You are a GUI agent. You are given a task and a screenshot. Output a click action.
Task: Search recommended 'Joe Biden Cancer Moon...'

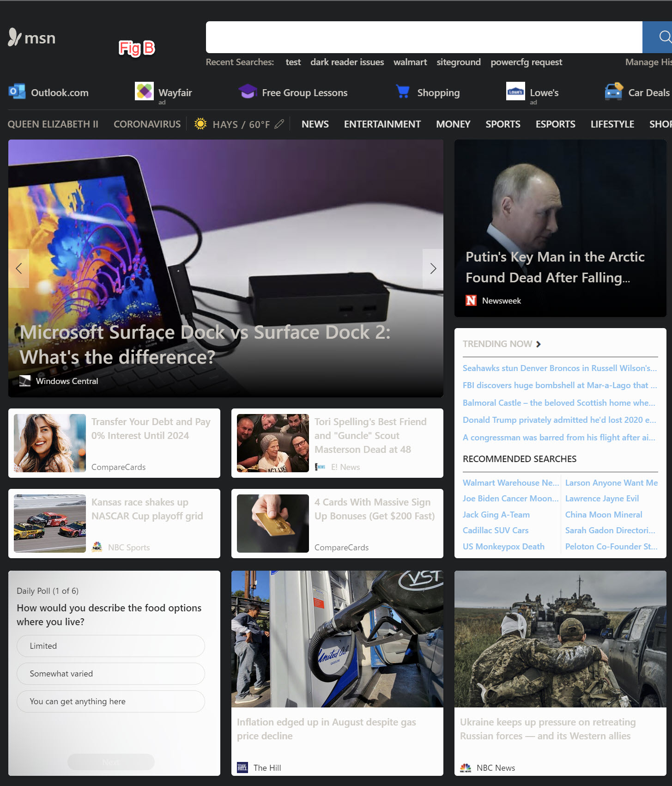click(x=511, y=499)
